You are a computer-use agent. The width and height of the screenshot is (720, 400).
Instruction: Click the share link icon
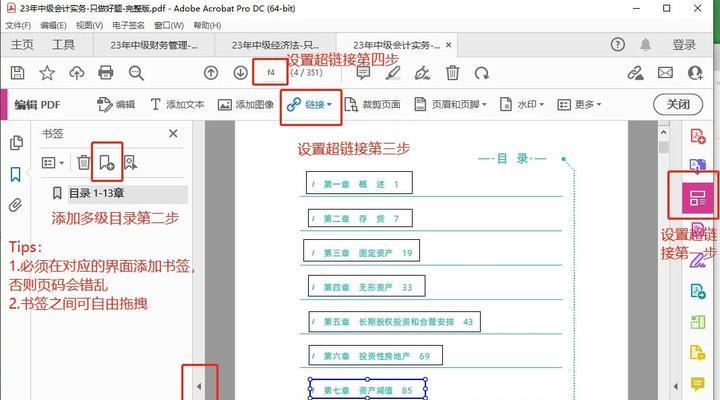pos(636,73)
